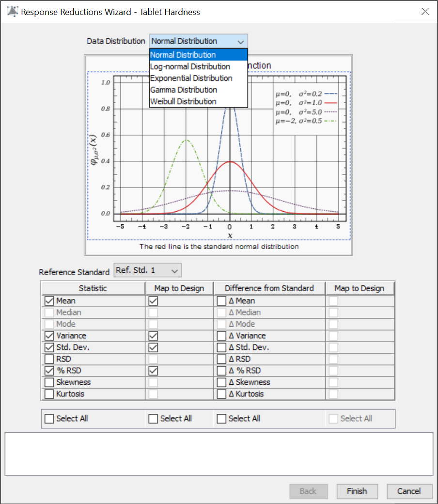The height and width of the screenshot is (504, 438).
Task: Check the Skewness statistic checkbox
Action: point(49,382)
